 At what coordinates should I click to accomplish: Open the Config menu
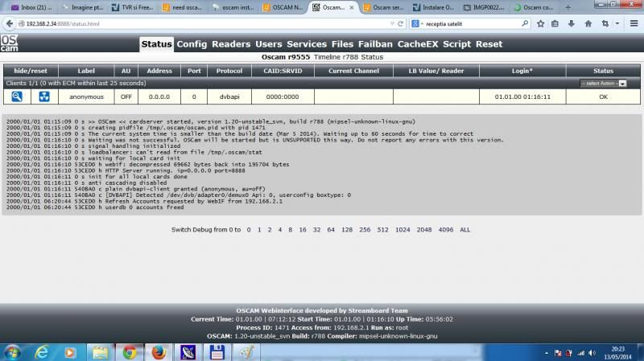point(192,44)
